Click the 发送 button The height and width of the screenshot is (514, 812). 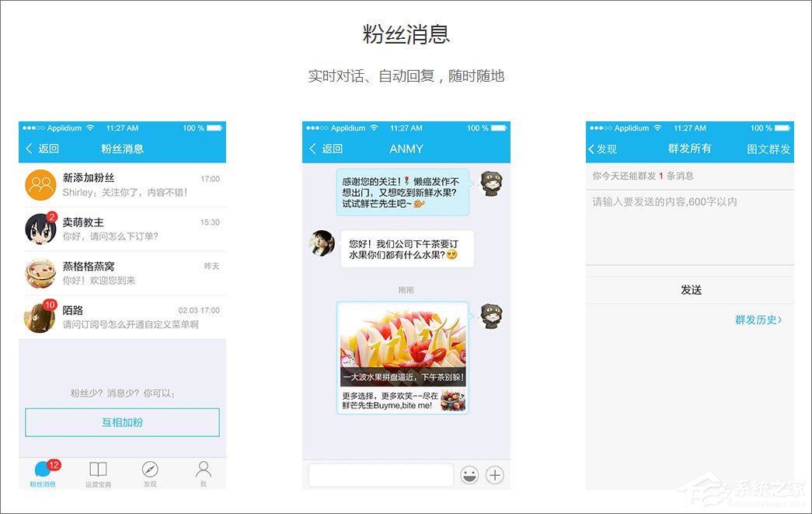pyautogui.click(x=690, y=290)
